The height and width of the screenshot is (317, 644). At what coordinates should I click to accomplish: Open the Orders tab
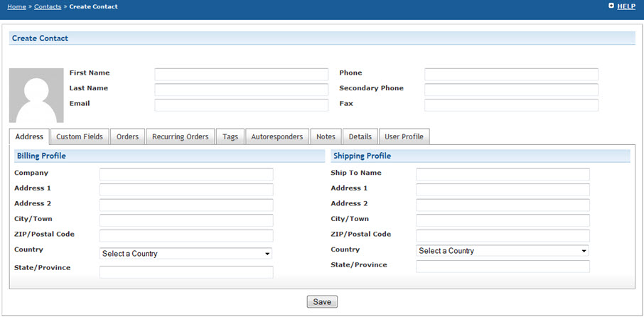(x=127, y=136)
